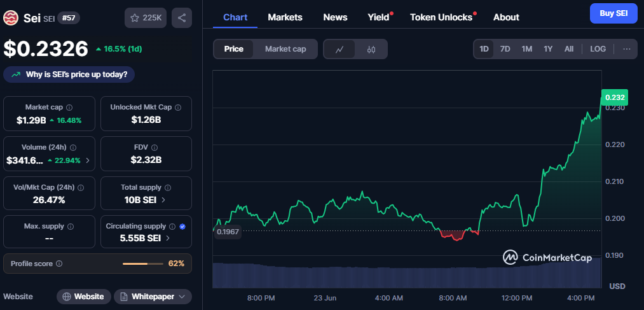Click the info icon beside Max. supply
This screenshot has height=310, width=644.
click(70, 227)
